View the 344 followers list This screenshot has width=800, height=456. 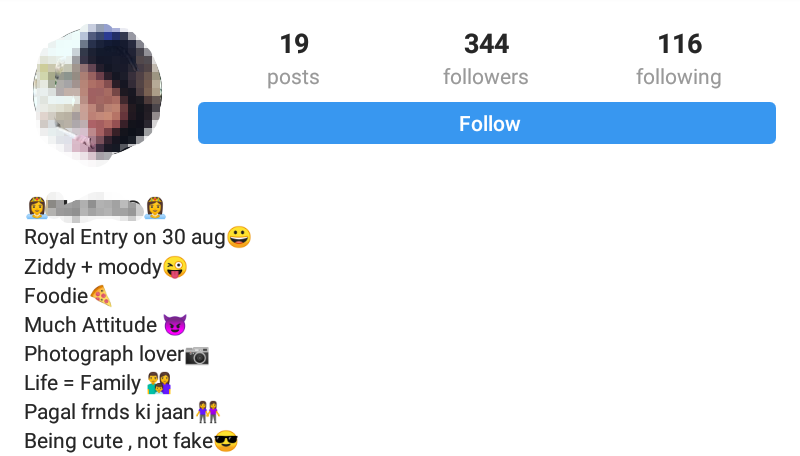(x=486, y=59)
